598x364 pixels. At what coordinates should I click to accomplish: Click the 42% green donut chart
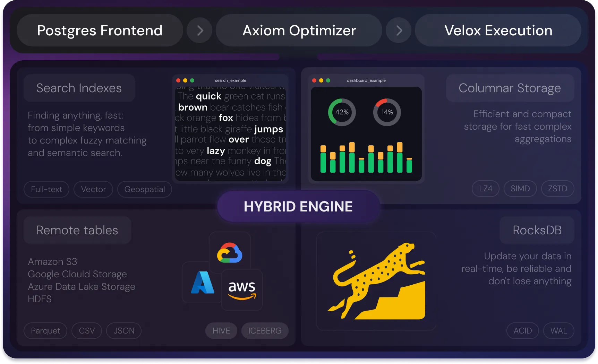click(x=342, y=112)
